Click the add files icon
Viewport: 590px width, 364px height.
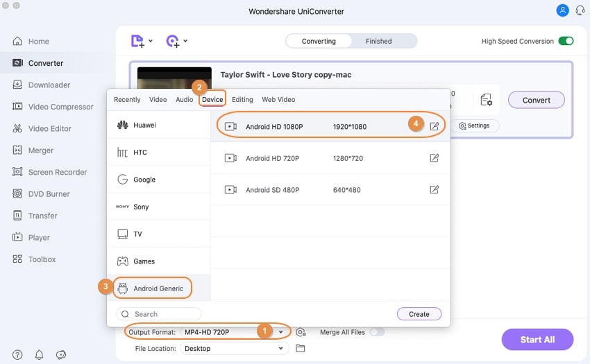137,41
